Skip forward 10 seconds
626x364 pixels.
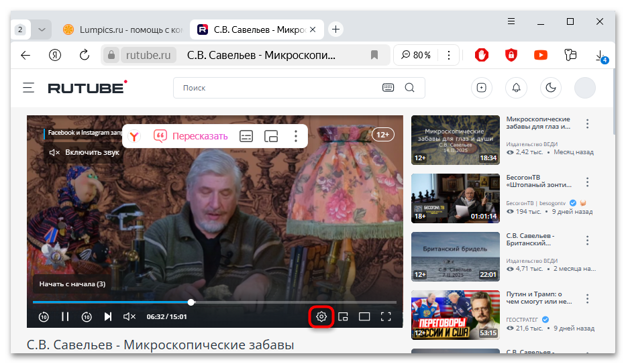87,316
